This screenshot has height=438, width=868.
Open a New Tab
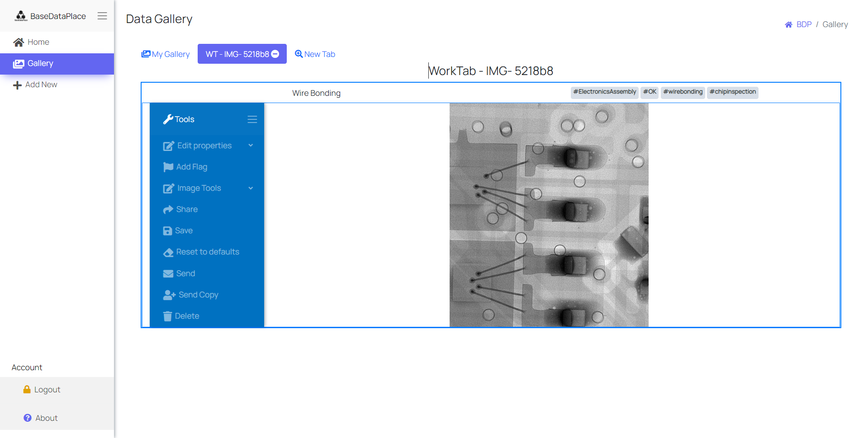[315, 54]
